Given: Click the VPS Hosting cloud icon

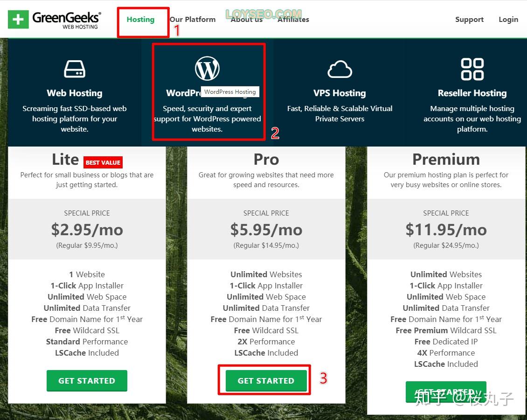Looking at the screenshot, I should pos(340,69).
